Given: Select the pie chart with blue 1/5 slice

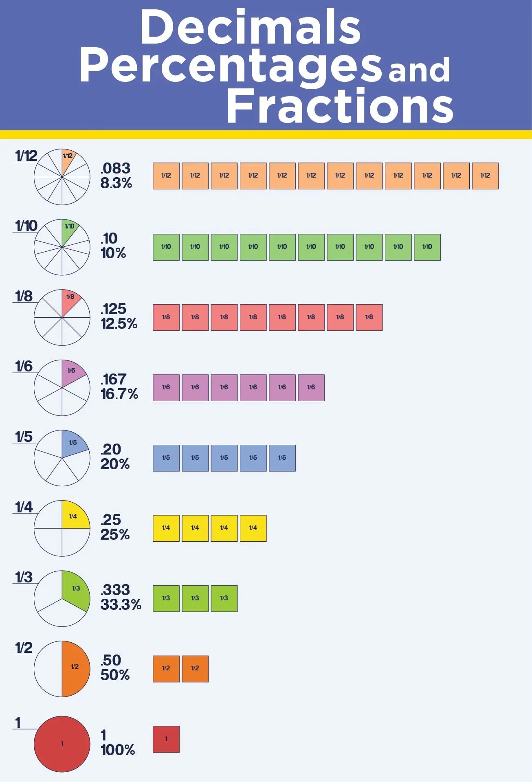Looking at the screenshot, I should tap(62, 458).
